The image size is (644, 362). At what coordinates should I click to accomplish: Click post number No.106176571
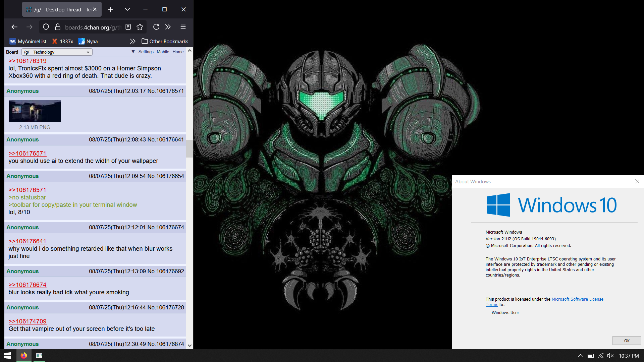coord(166,91)
